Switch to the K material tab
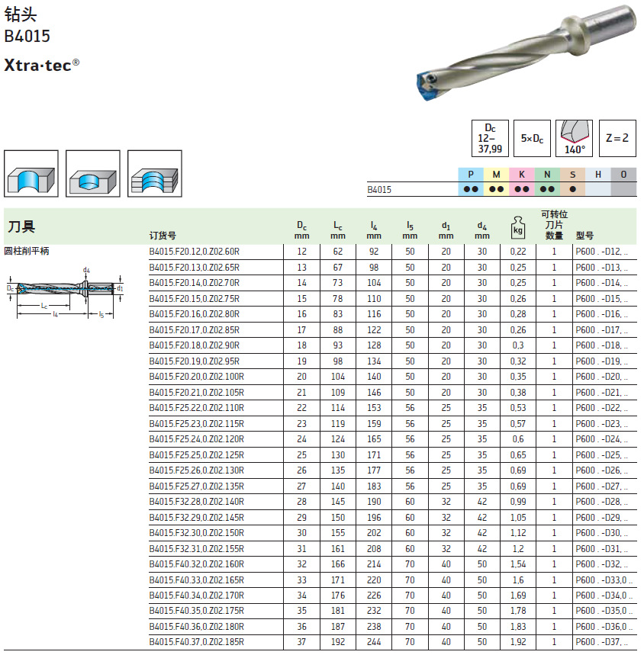 pos(520,175)
